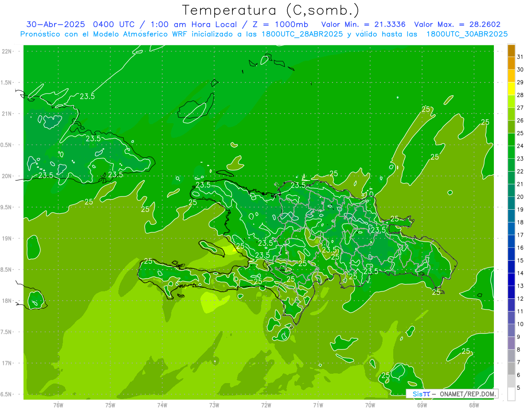The height and width of the screenshot is (411, 532).
Task: Click the legend value "20"
Action: pyautogui.click(x=520, y=197)
